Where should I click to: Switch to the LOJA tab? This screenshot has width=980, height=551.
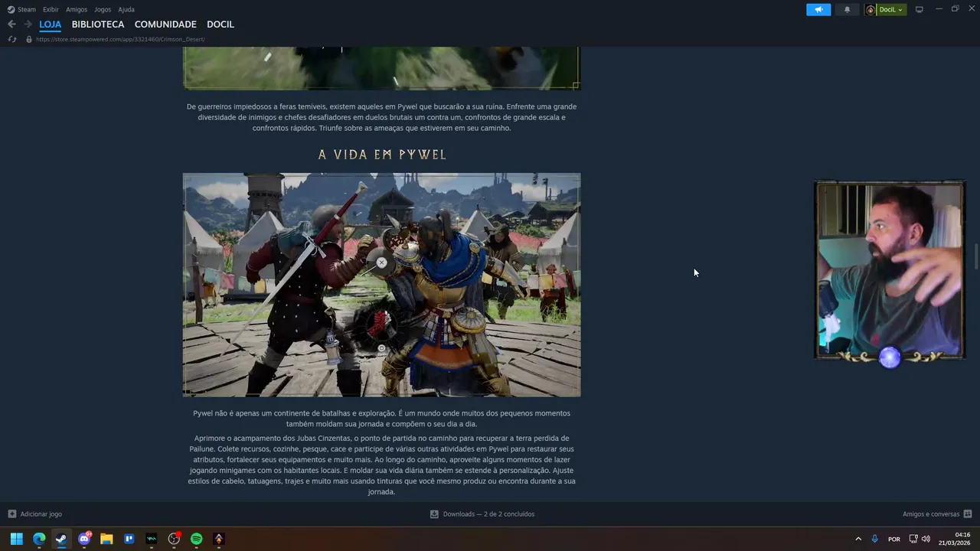pos(51,24)
